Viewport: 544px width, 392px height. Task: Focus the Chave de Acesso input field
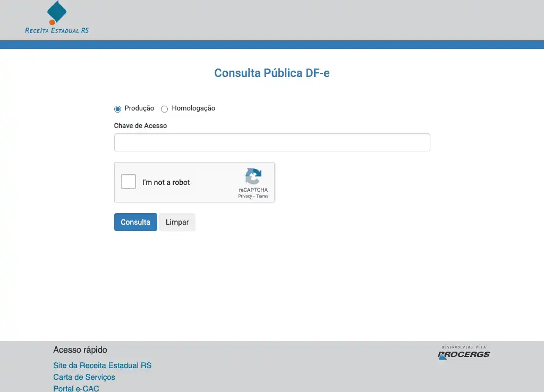click(x=271, y=142)
